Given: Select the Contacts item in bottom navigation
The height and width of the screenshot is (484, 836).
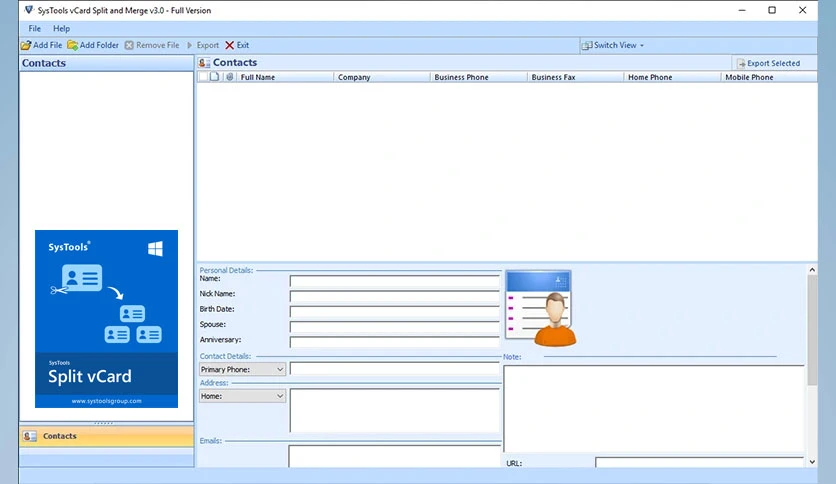Looking at the screenshot, I should click(107, 436).
